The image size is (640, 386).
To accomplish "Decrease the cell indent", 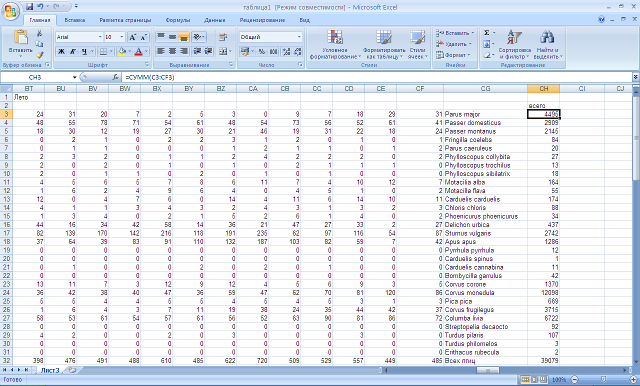I will pyautogui.click(x=197, y=51).
